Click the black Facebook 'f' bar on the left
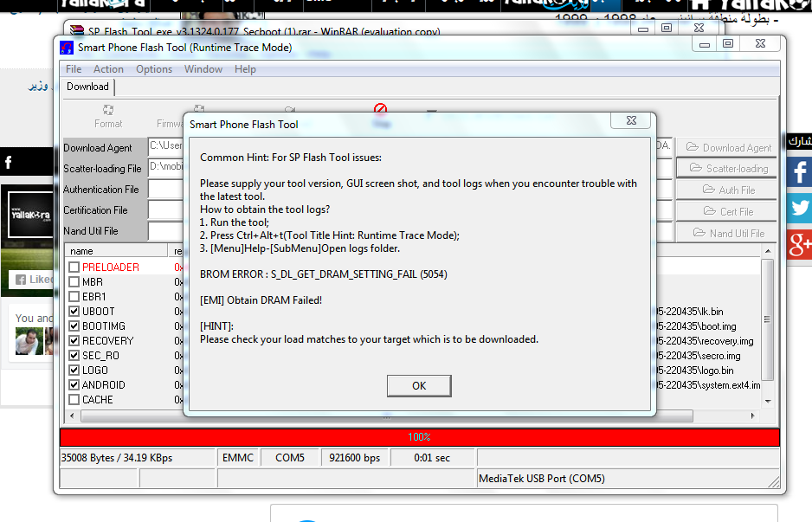Screen dimensions: 812x522 tap(27, 163)
